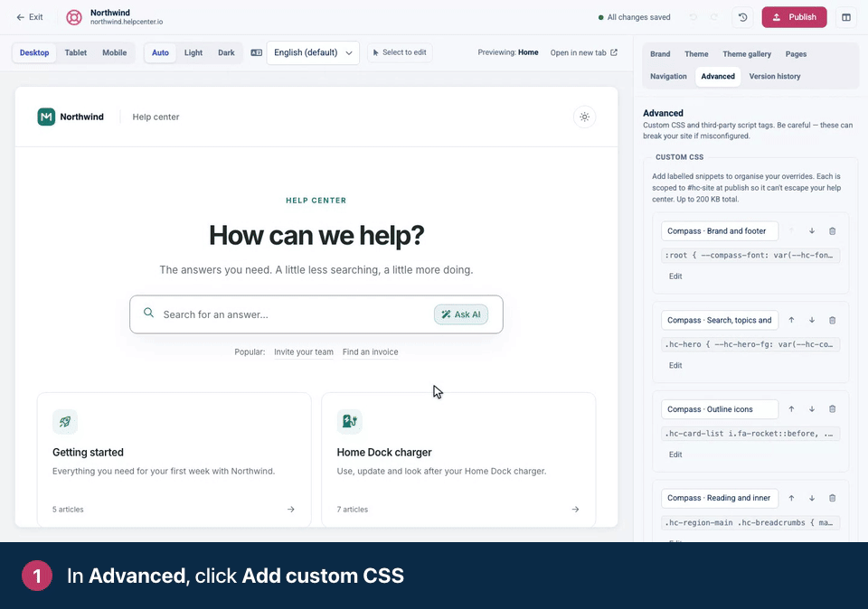The width and height of the screenshot is (868, 609).
Task: Delete the Outline icons snippet
Action: tap(832, 409)
